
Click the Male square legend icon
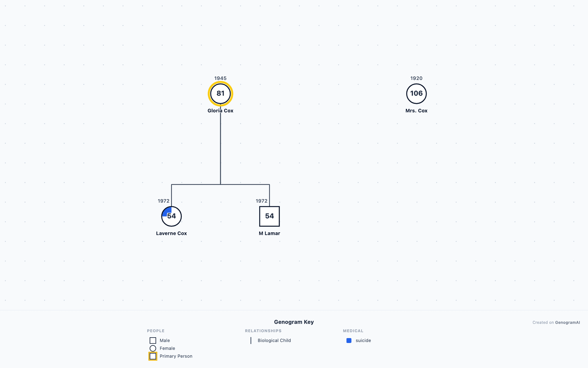click(x=153, y=340)
